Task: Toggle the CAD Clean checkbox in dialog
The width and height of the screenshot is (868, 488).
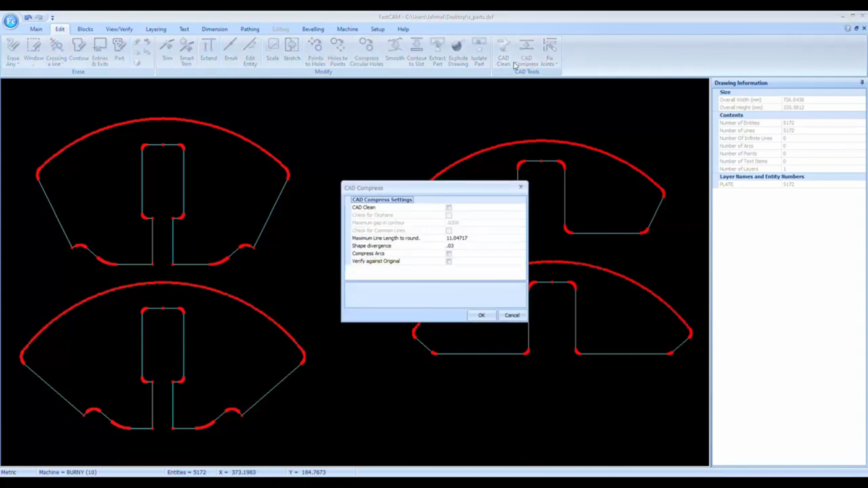Action: [x=448, y=207]
